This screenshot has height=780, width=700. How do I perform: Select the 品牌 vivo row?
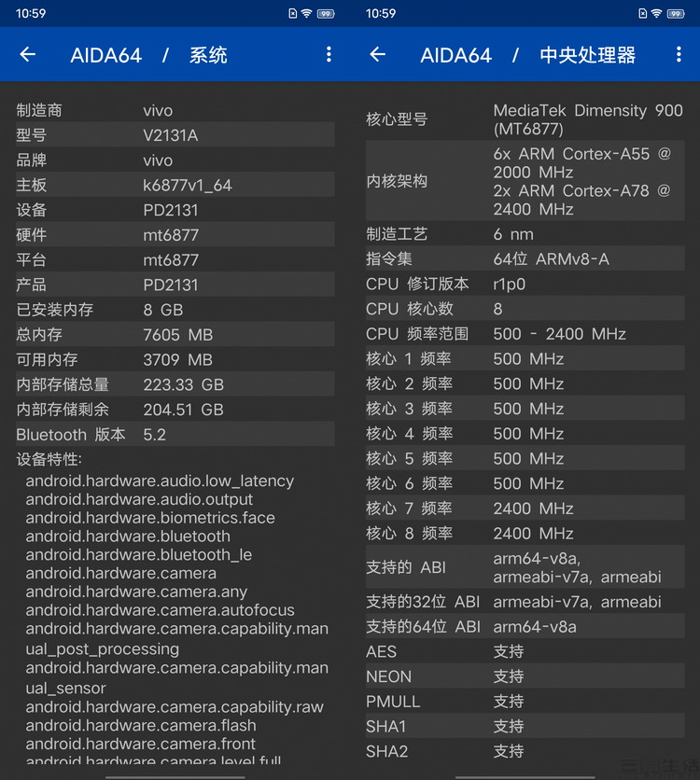tap(175, 160)
